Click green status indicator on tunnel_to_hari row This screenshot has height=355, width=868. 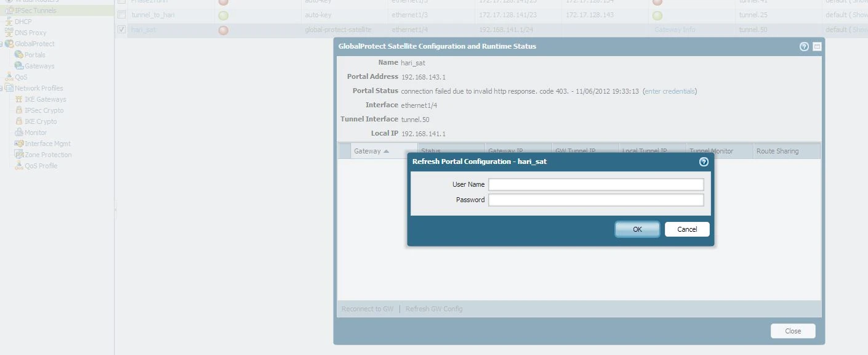pos(223,15)
